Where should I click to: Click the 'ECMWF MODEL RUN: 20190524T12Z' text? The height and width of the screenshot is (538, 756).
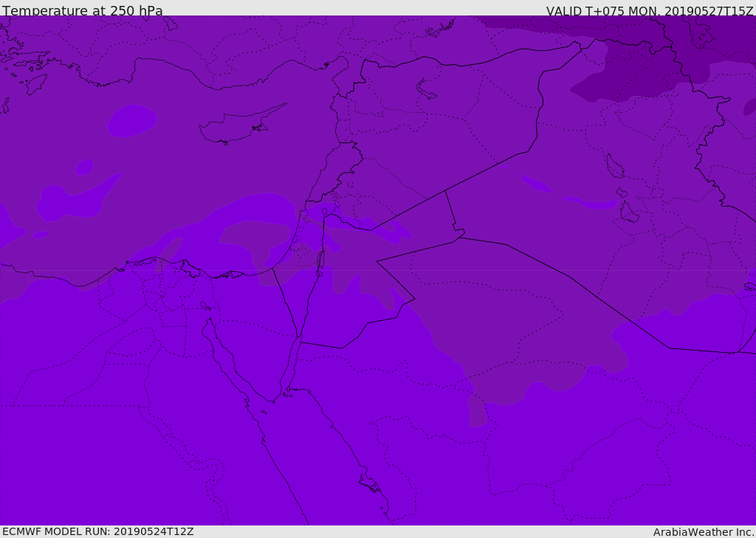click(98, 531)
